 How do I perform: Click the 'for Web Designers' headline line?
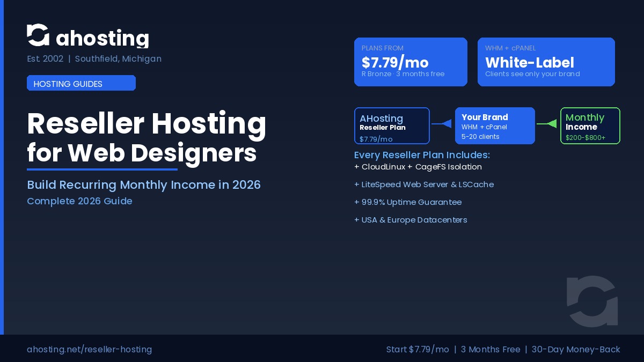(142, 152)
